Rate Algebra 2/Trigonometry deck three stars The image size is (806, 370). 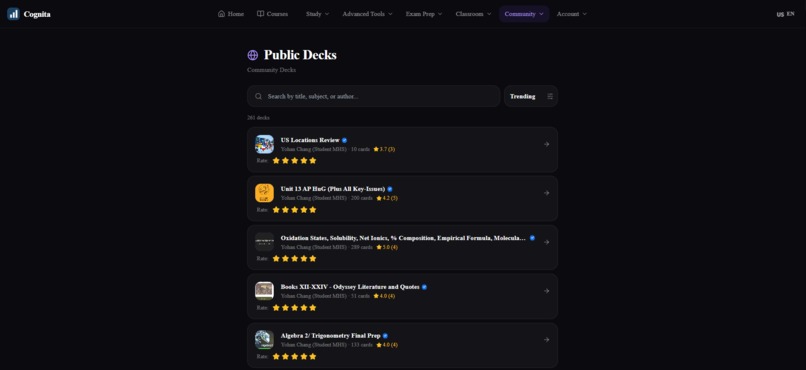[x=295, y=357]
